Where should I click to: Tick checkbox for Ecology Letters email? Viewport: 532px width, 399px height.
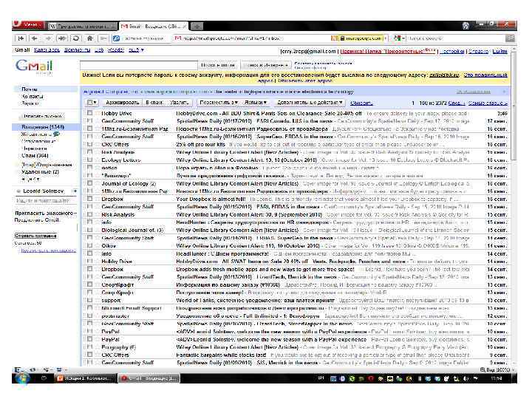pos(89,160)
